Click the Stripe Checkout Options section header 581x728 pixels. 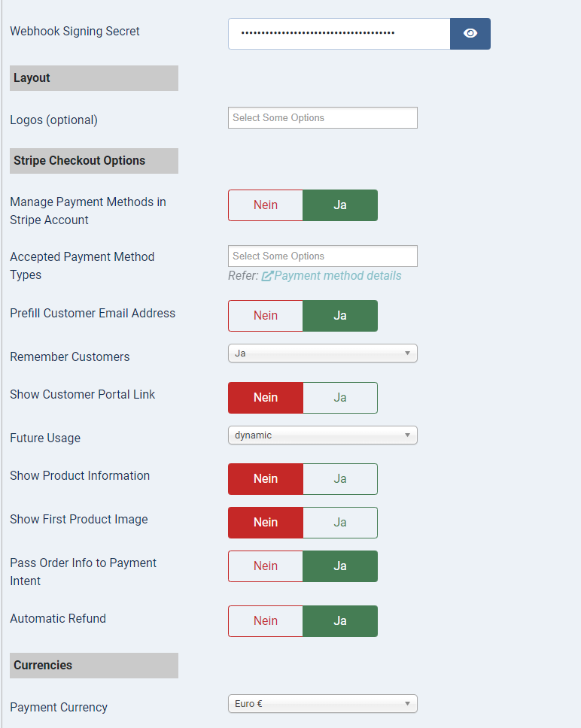tap(94, 161)
